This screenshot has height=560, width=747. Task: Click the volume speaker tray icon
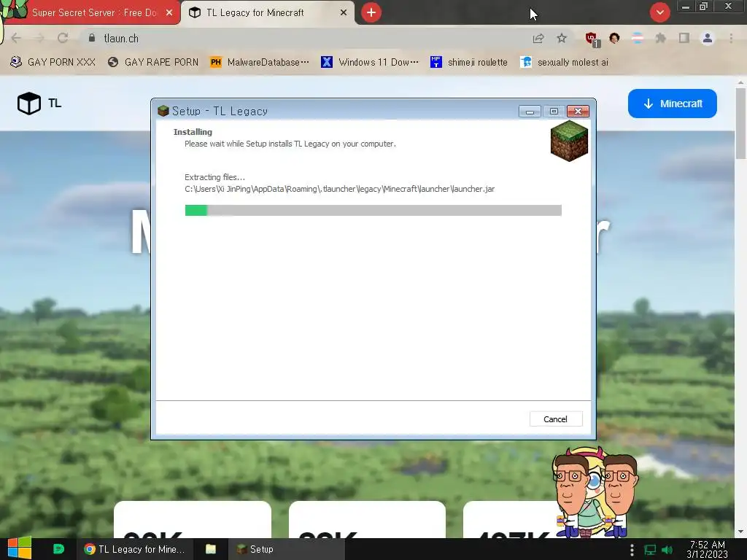click(667, 550)
